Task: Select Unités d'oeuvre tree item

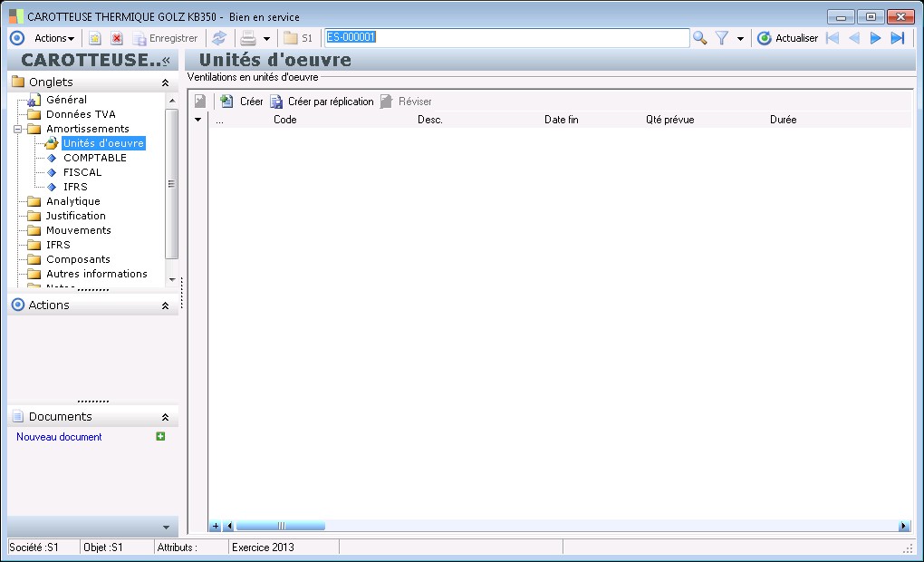Action: point(103,143)
